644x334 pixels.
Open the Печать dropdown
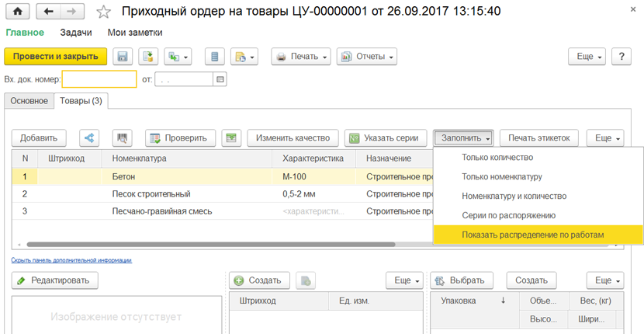(x=301, y=57)
